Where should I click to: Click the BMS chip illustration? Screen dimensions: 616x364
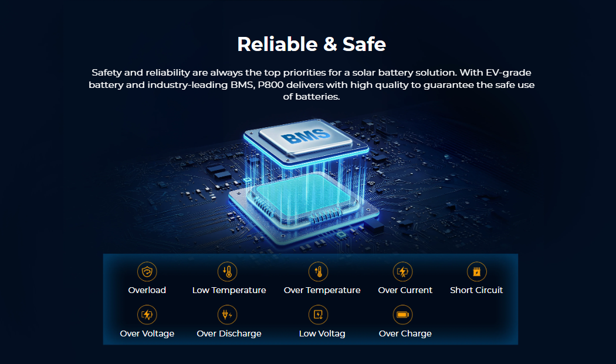(x=304, y=181)
